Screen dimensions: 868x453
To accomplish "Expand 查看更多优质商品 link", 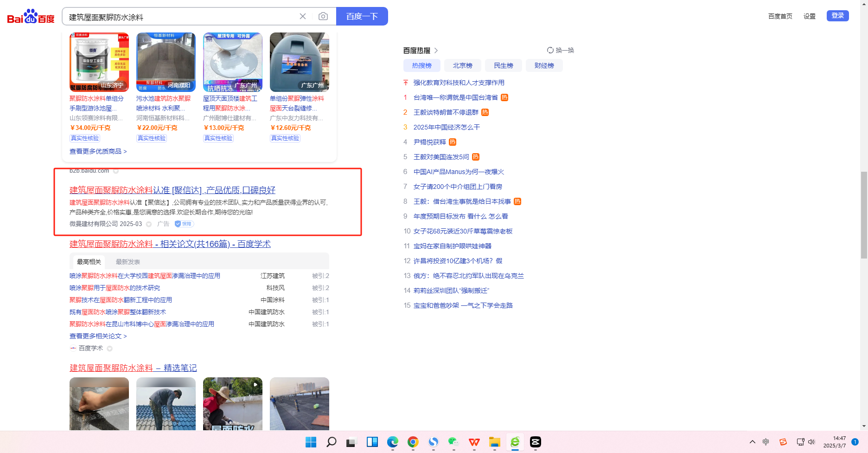I will pos(98,151).
